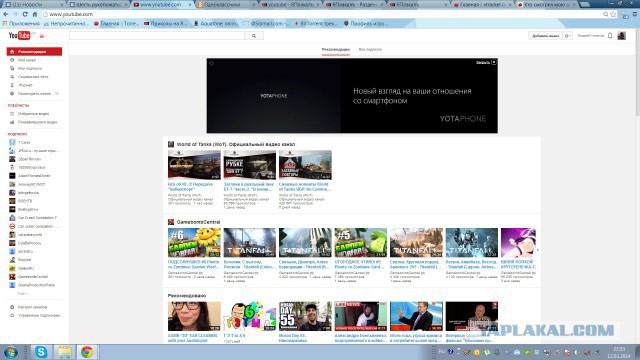Expand the 'Ещё' subscriptions list
The height and width of the screenshot is (360, 640).
22,293
